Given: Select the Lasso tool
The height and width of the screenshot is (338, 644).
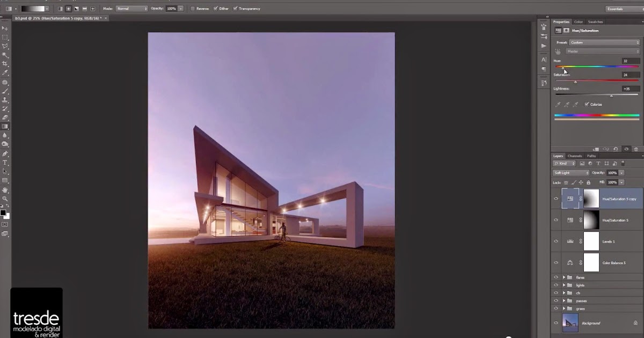Looking at the screenshot, I should 5,46.
